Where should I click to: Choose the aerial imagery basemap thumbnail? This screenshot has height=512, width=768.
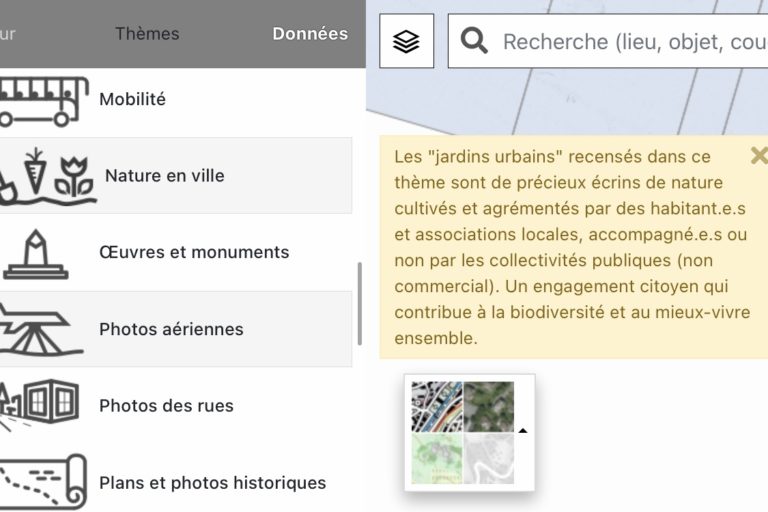(x=489, y=407)
